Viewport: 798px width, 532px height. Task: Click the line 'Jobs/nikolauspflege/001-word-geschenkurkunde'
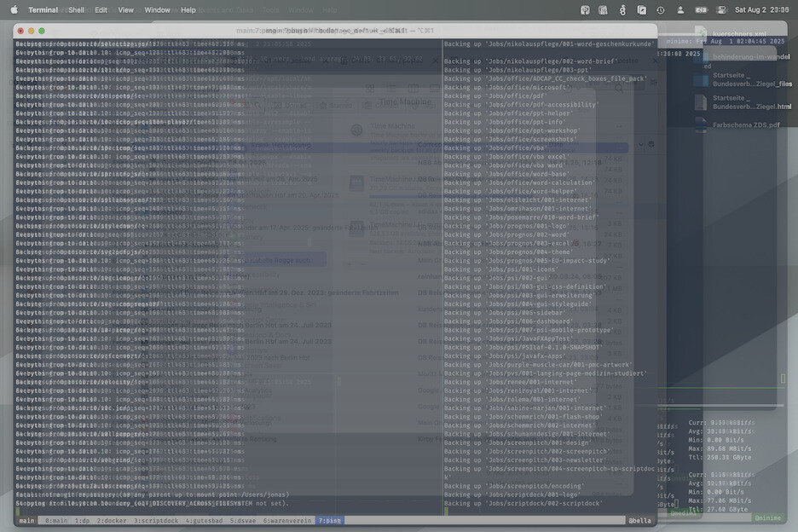(x=549, y=43)
